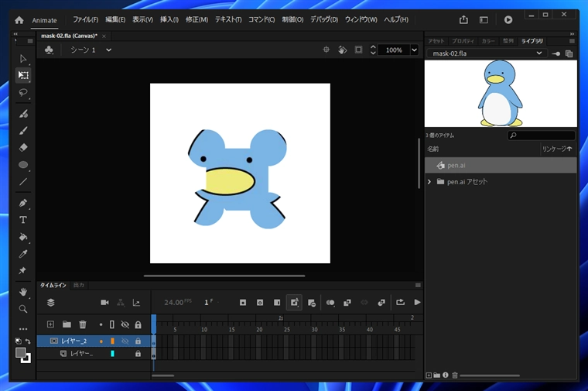This screenshot has width=588, height=391.
Task: Toggle loop playback in timeline
Action: (401, 302)
